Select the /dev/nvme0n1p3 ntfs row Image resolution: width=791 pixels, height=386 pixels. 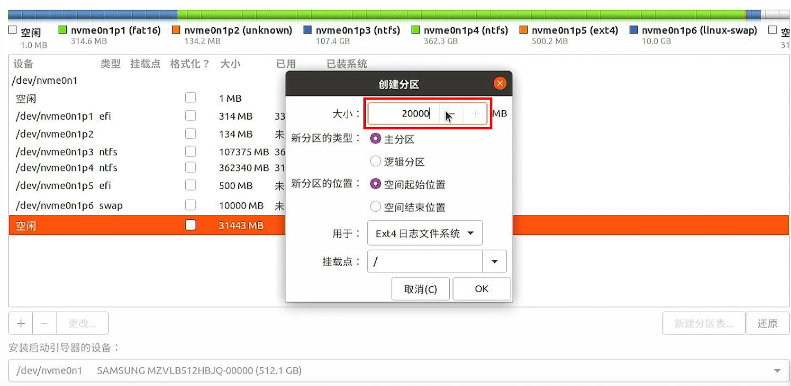pyautogui.click(x=147, y=152)
